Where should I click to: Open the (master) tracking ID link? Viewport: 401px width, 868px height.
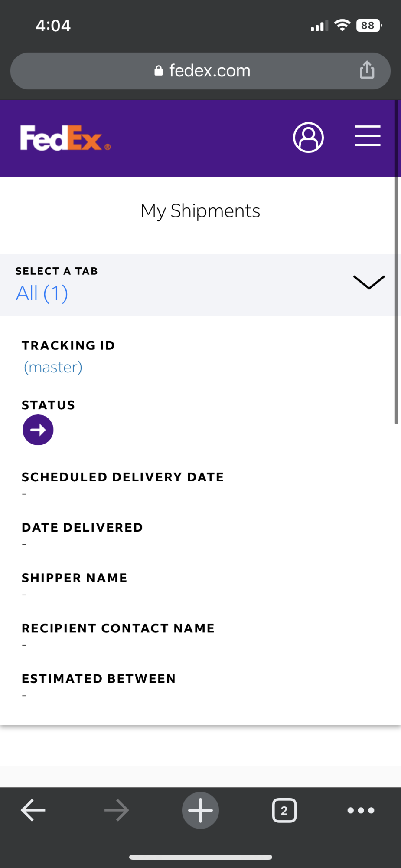[53, 367]
